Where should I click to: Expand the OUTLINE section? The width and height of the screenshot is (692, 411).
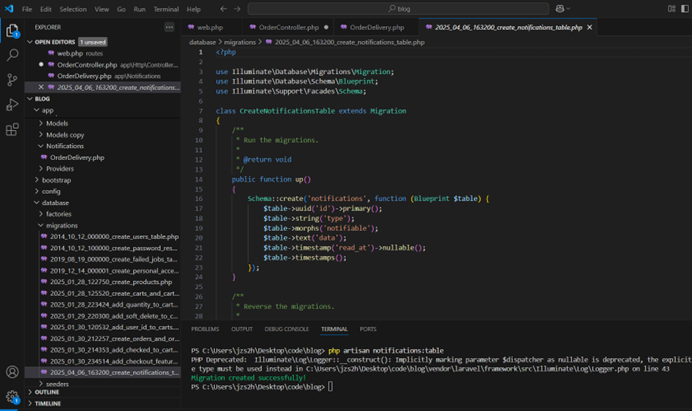pos(46,392)
